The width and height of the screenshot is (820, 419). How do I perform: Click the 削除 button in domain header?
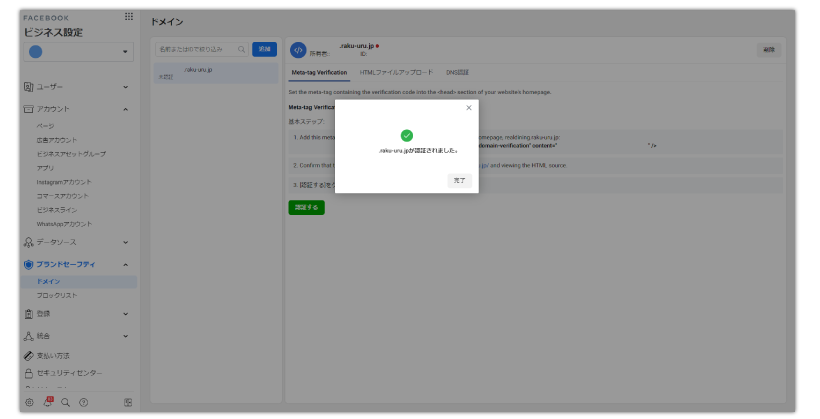(769, 50)
